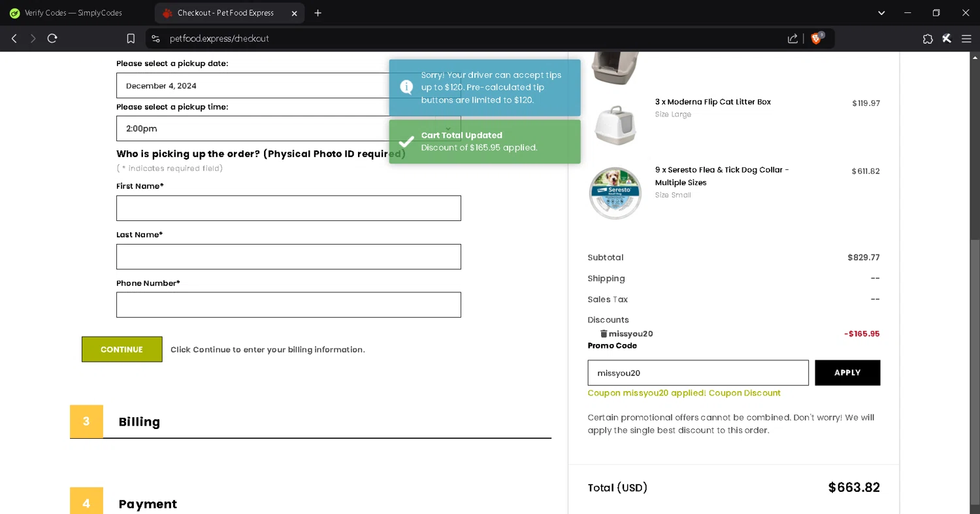Viewport: 980px width, 514px height.
Task: Click the 'Promo Code' label
Action: tap(612, 346)
